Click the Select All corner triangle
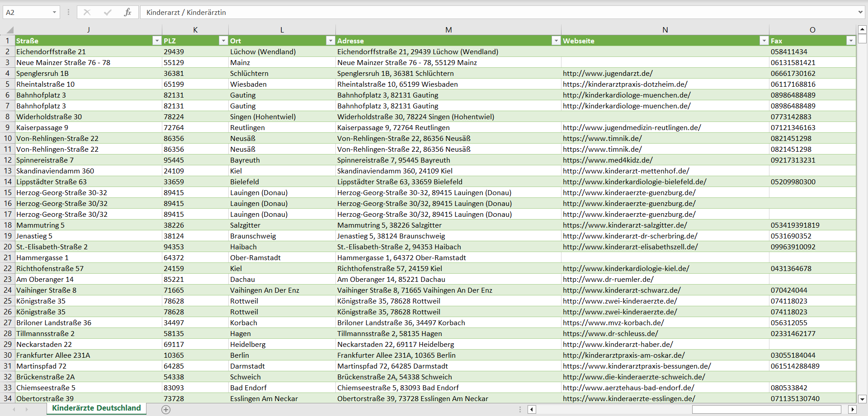Viewport: 868px width, 416px height. pyautogui.click(x=9, y=30)
